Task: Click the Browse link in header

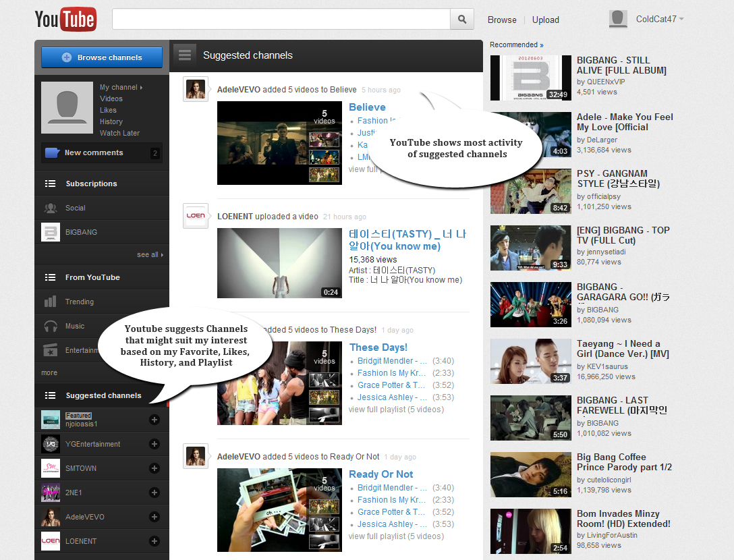Action: [502, 20]
